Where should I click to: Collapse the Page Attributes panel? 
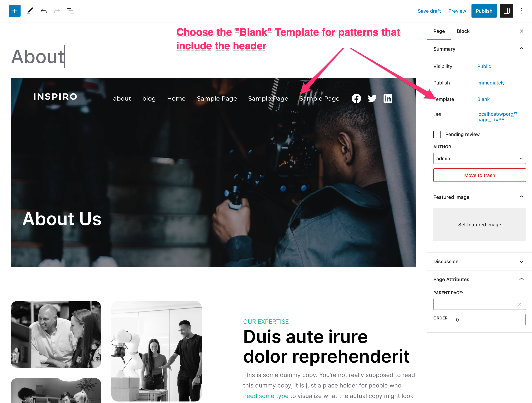(521, 279)
